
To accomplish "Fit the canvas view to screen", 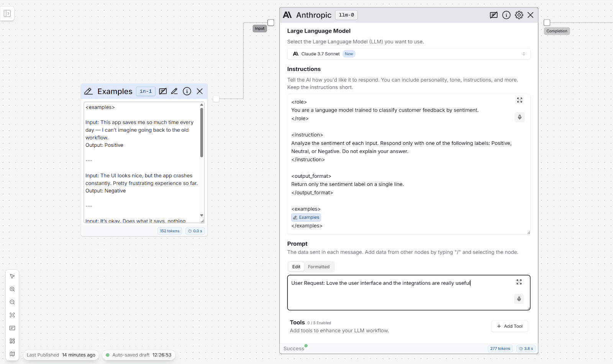I will [12, 315].
